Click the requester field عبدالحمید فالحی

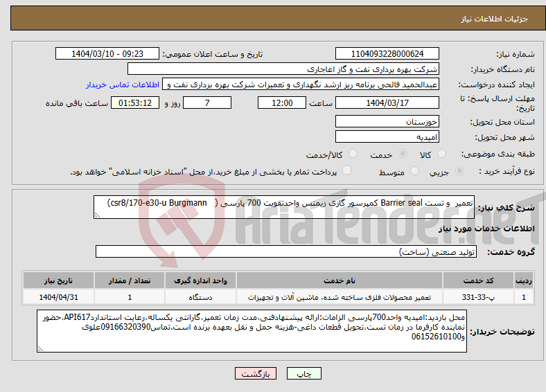click(x=301, y=84)
